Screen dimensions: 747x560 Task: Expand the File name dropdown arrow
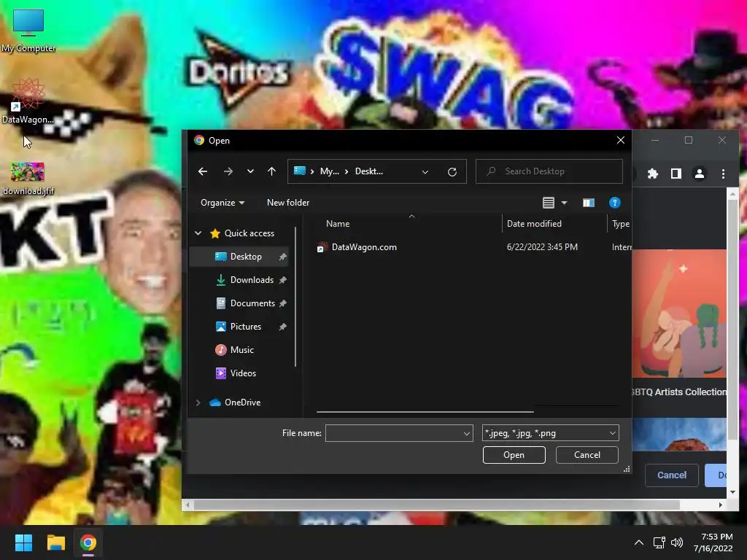pos(467,433)
